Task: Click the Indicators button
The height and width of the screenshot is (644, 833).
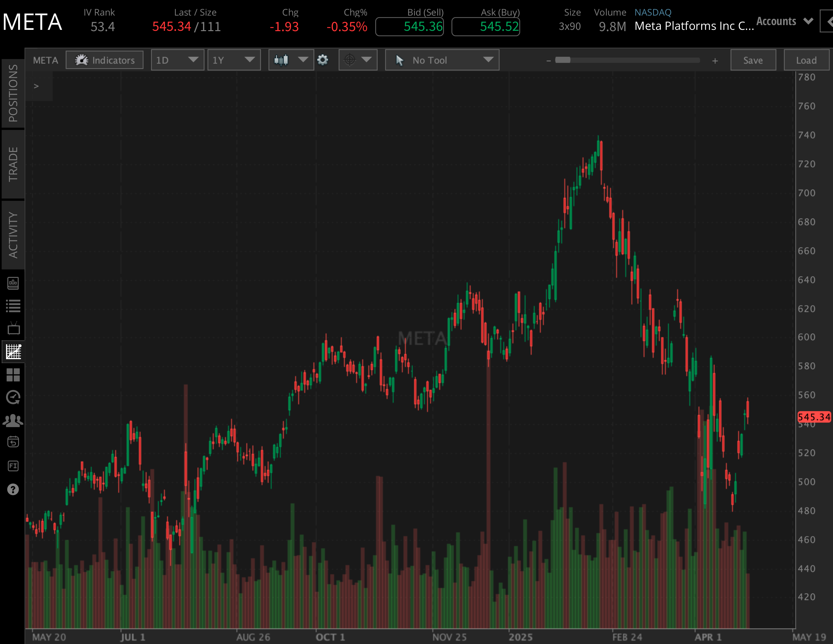Action: click(105, 60)
